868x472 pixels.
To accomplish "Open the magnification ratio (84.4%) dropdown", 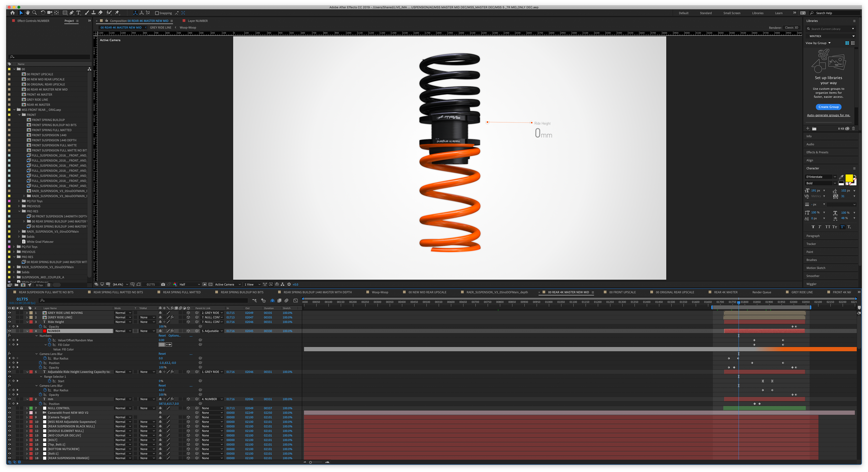I will [x=120, y=285].
